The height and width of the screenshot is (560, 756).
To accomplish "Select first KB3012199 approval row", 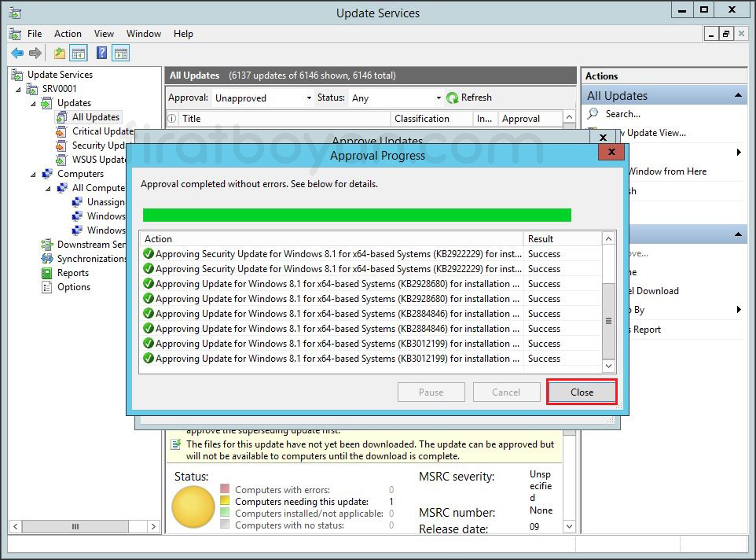I will point(372,344).
